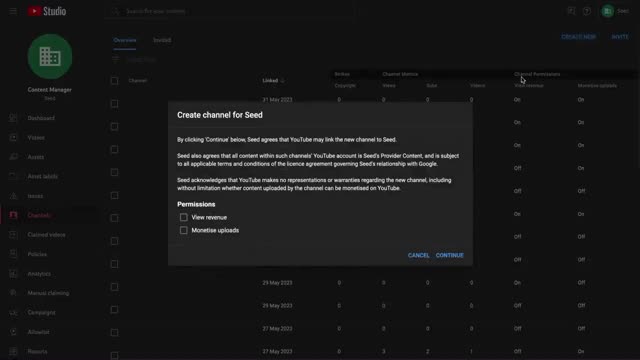Select the checkbox of the 31 May 2023 row
Image resolution: width=640 pixels, height=360 pixels.
(115, 104)
